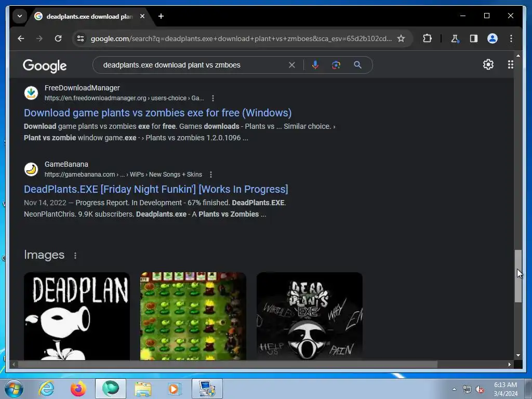The image size is (532, 399).
Task: Open more options for GameBanana result
Action: (x=211, y=175)
